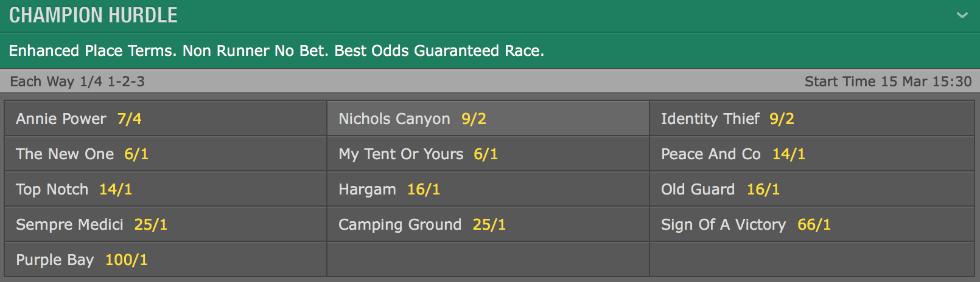980x282 pixels.
Task: Click the empty cell beside Purple Bay
Action: tap(488, 260)
